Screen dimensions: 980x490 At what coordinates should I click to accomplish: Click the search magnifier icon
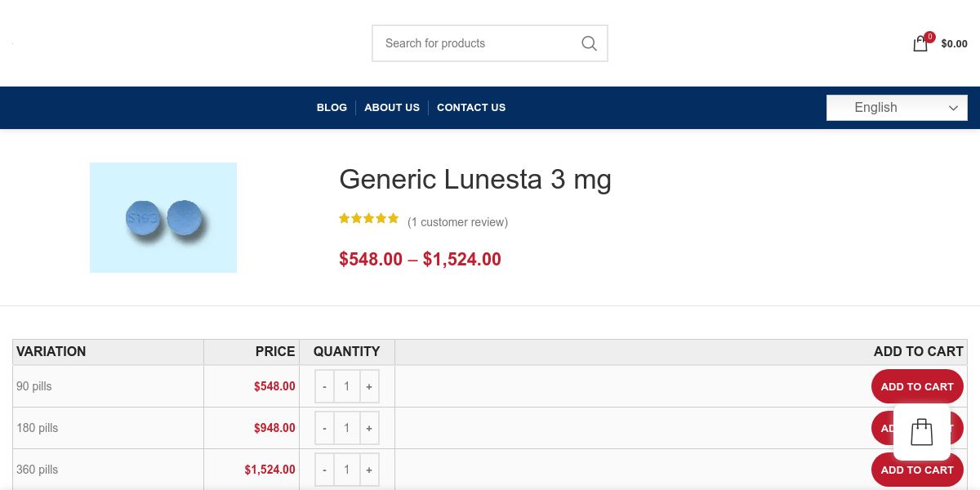pyautogui.click(x=589, y=43)
